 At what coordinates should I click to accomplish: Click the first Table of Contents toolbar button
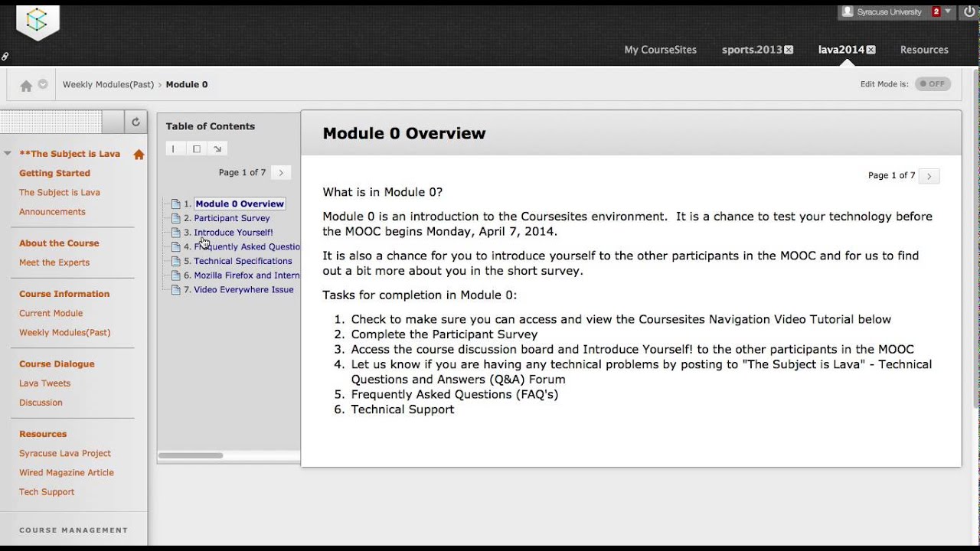click(x=174, y=148)
